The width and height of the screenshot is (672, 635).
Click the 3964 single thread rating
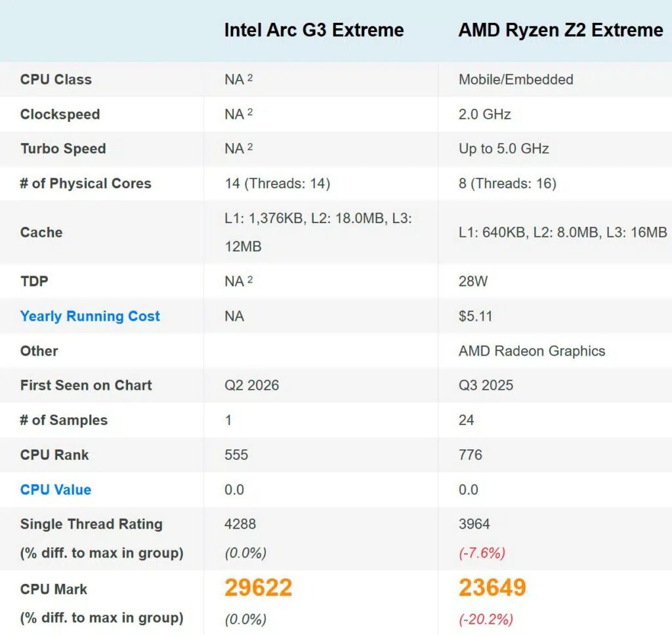tap(474, 524)
